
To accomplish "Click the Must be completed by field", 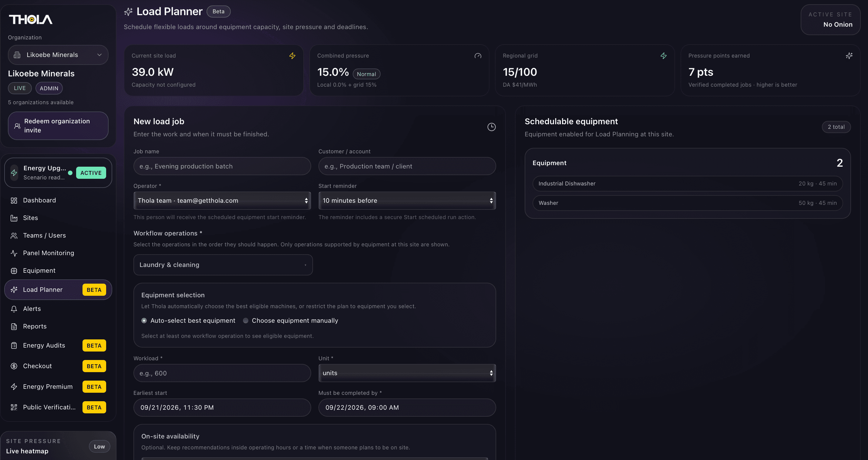I will click(x=407, y=408).
